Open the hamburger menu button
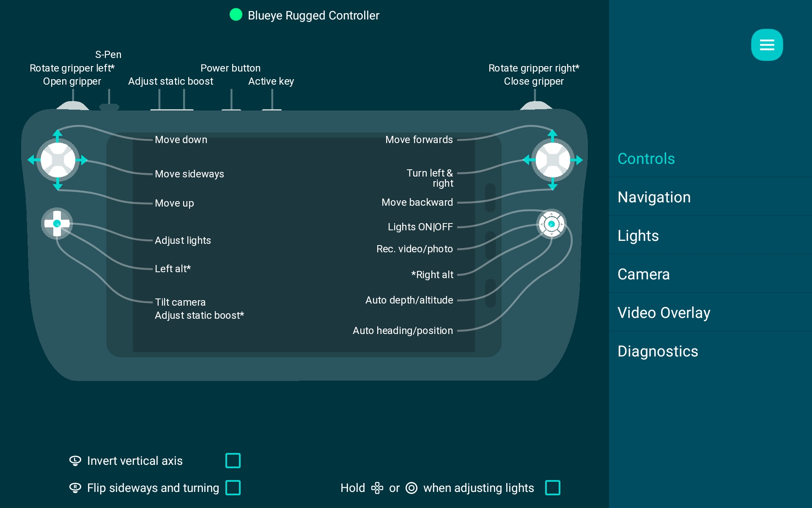 767,45
